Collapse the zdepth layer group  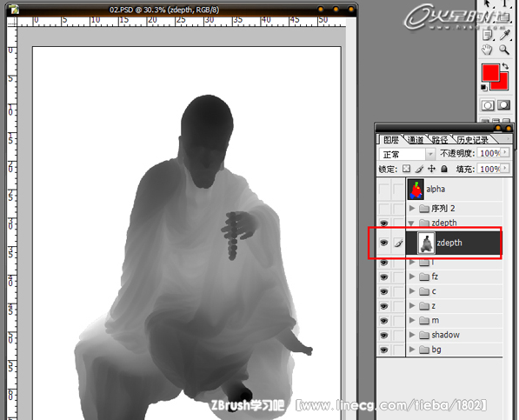point(411,223)
